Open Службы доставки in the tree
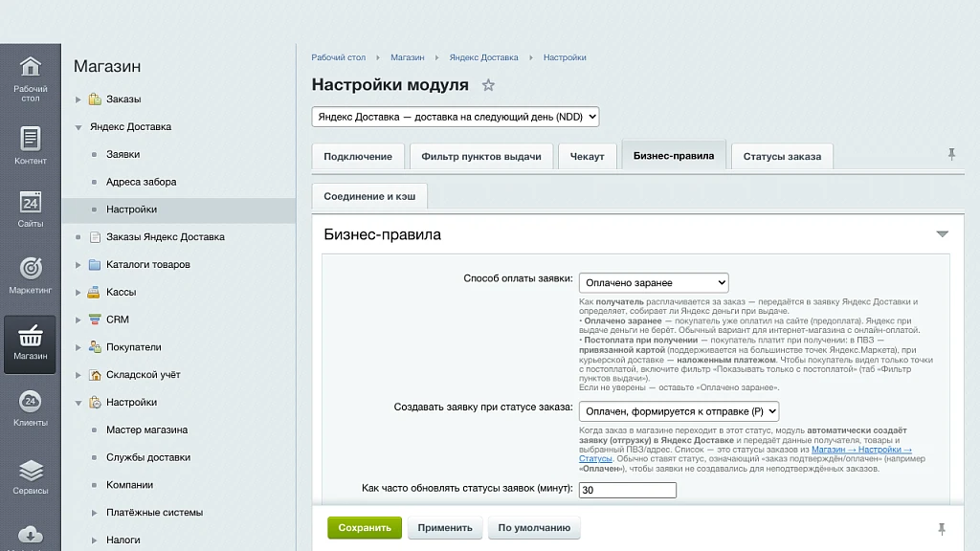Screen dimensions: 980x551 coord(148,457)
